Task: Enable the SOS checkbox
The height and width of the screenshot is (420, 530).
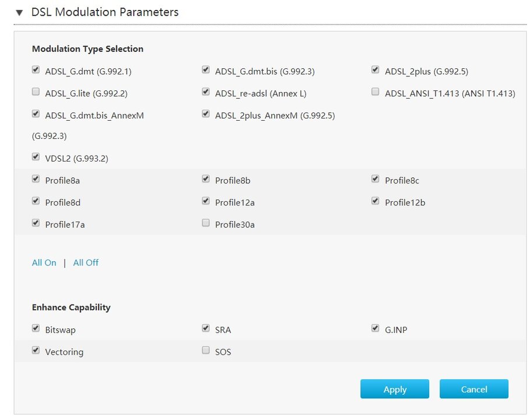Action: [206, 351]
